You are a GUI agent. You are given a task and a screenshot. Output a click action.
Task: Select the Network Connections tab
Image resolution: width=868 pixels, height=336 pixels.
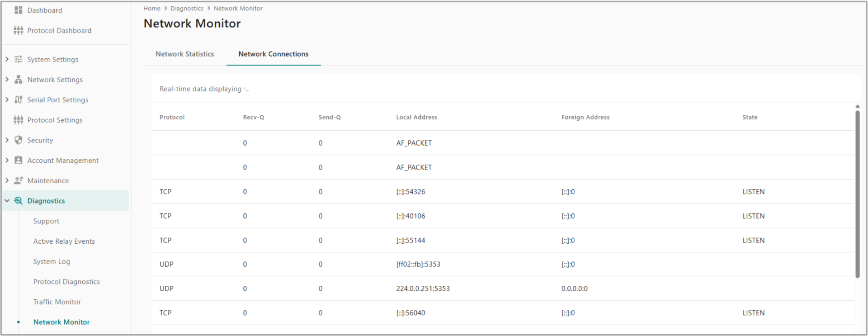[x=273, y=54]
